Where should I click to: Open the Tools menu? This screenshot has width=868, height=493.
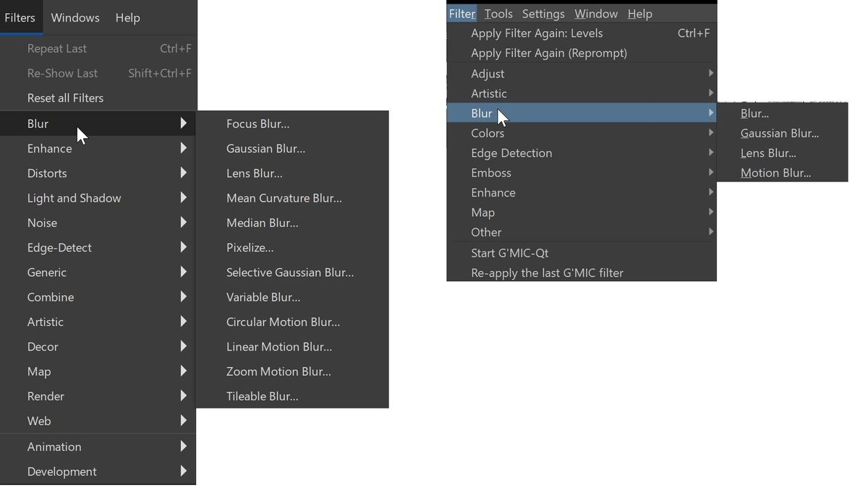pos(498,13)
